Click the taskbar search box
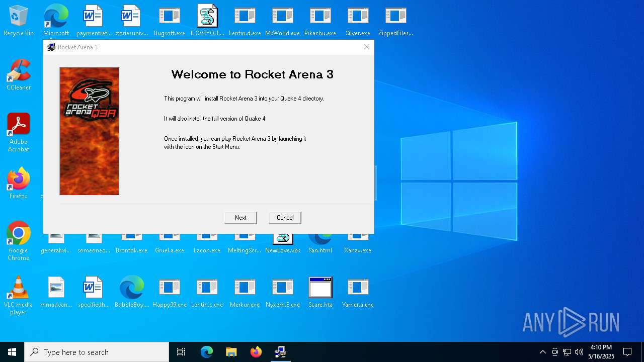The width and height of the screenshot is (644, 362). (x=97, y=352)
